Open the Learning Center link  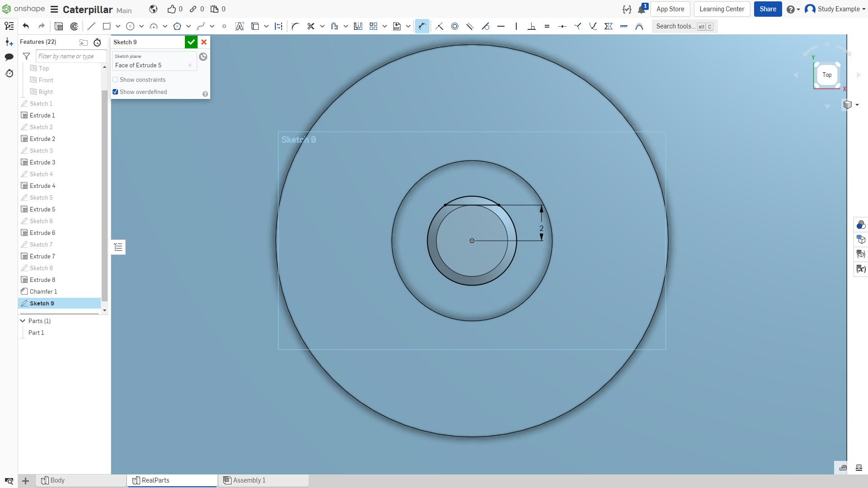coord(722,9)
